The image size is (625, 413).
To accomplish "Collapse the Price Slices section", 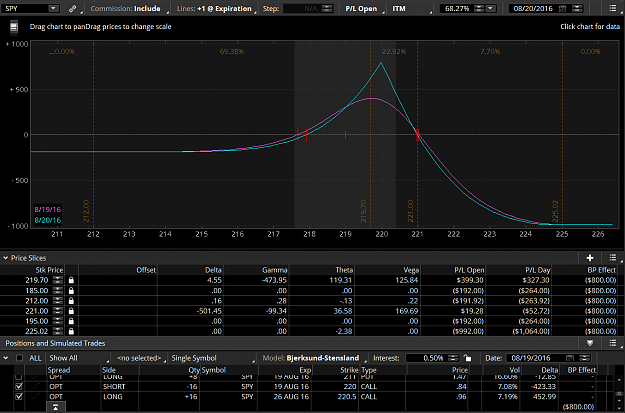I will [x=6, y=258].
